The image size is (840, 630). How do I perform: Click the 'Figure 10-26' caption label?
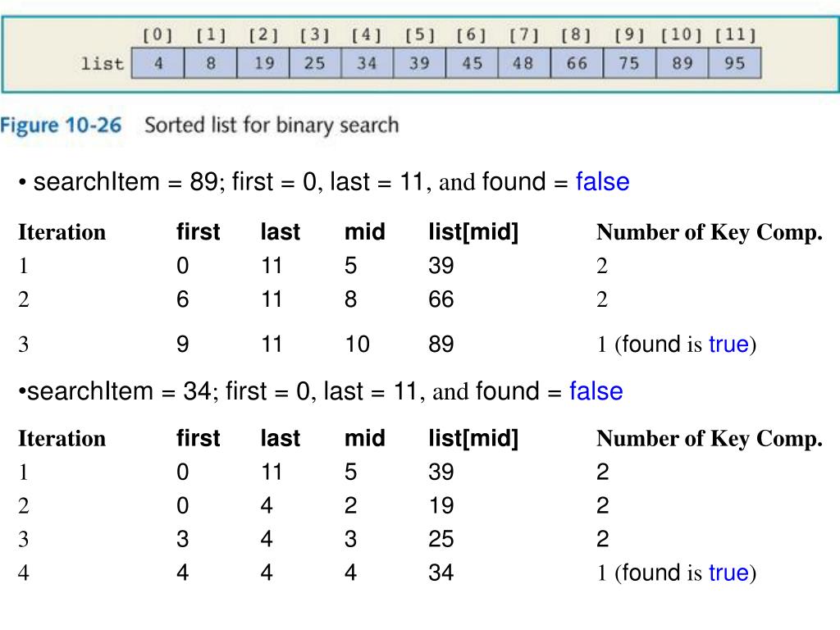[61, 126]
